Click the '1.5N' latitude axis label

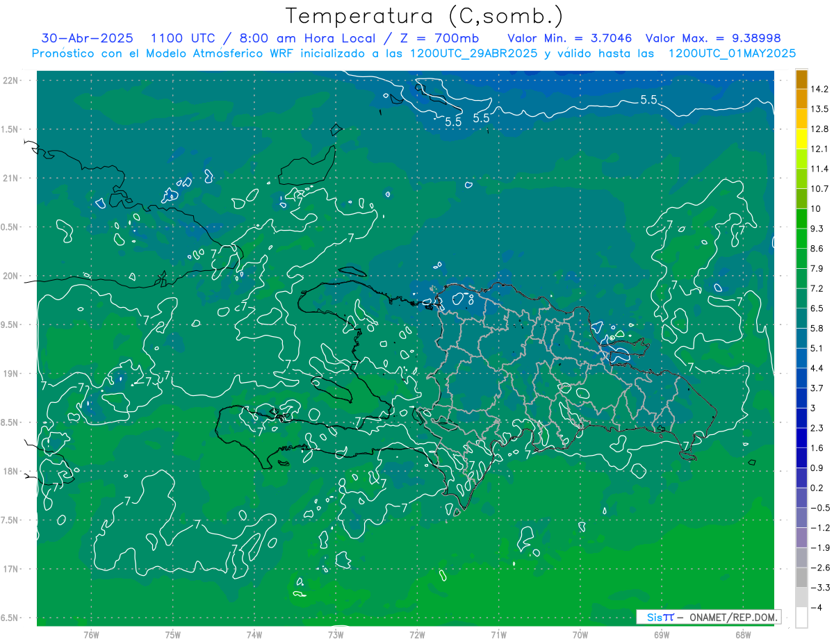tap(10, 129)
